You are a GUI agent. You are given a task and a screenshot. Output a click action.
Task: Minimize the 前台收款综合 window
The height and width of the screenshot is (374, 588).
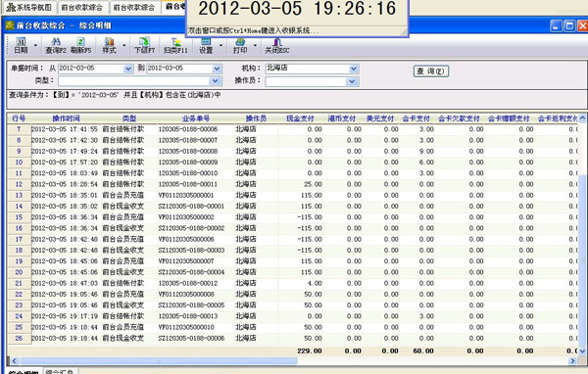(556, 25)
